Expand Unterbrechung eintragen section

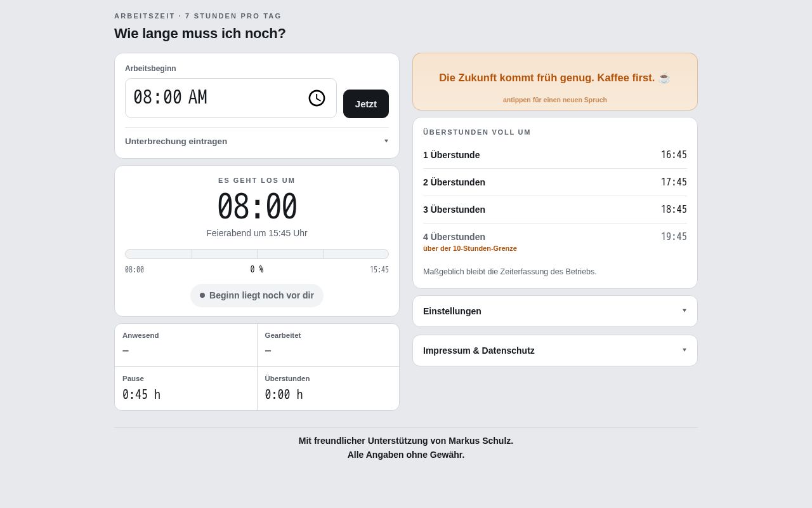(257, 141)
